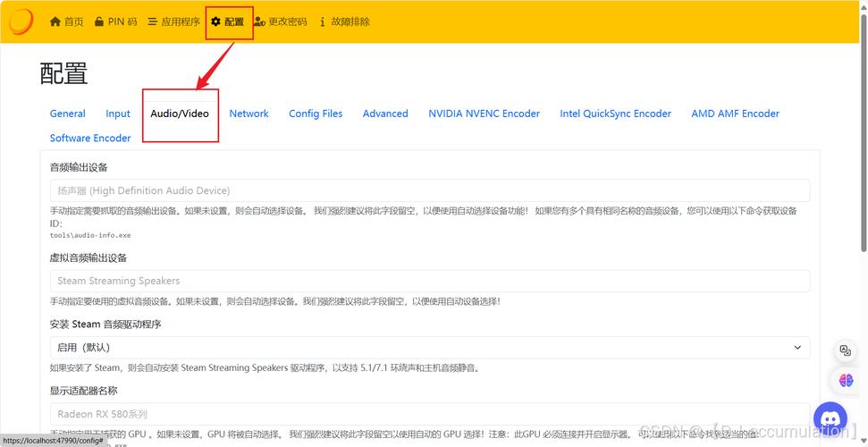Focus the 显示适配器名称 input field

(x=430, y=414)
